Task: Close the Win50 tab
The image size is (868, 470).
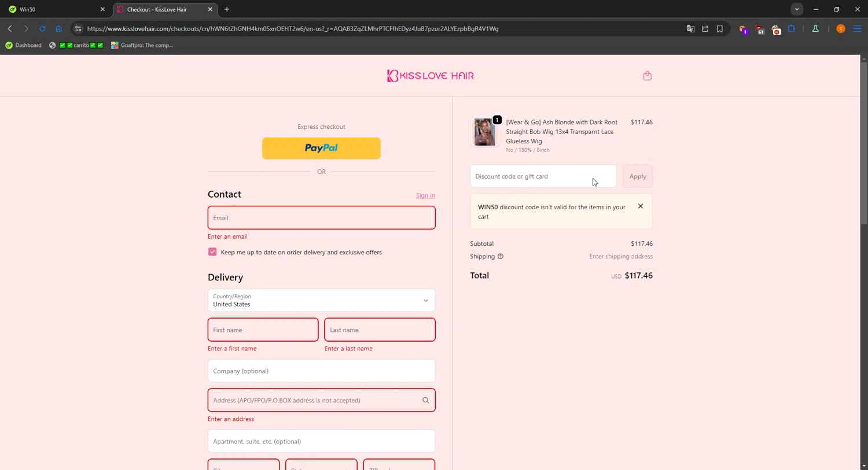Action: (x=102, y=9)
